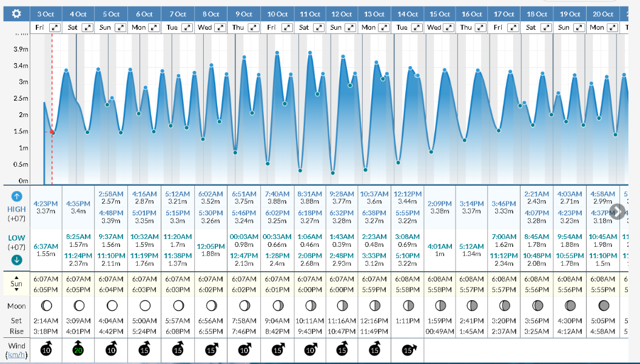This screenshot has height=364, width=640.
Task: Click the km/h wind unit link
Action: point(16,354)
